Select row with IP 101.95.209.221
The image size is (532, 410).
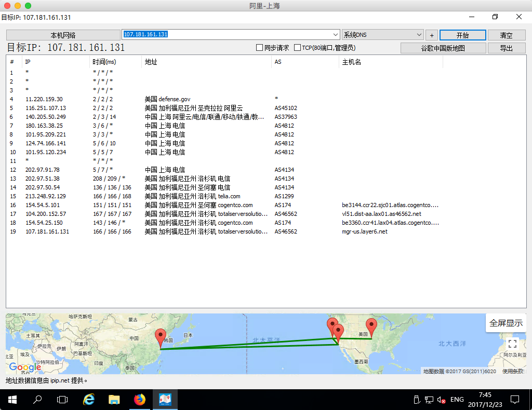(266, 134)
